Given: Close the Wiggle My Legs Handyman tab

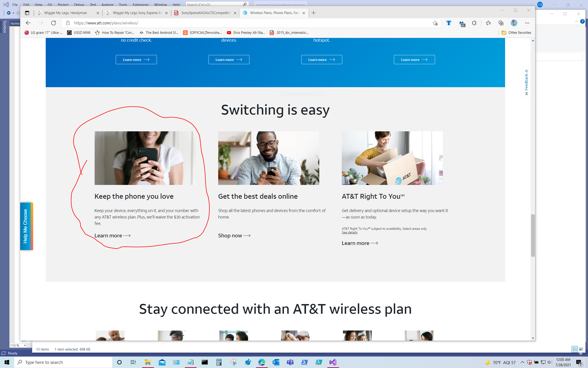Looking at the screenshot, I should (x=98, y=13).
